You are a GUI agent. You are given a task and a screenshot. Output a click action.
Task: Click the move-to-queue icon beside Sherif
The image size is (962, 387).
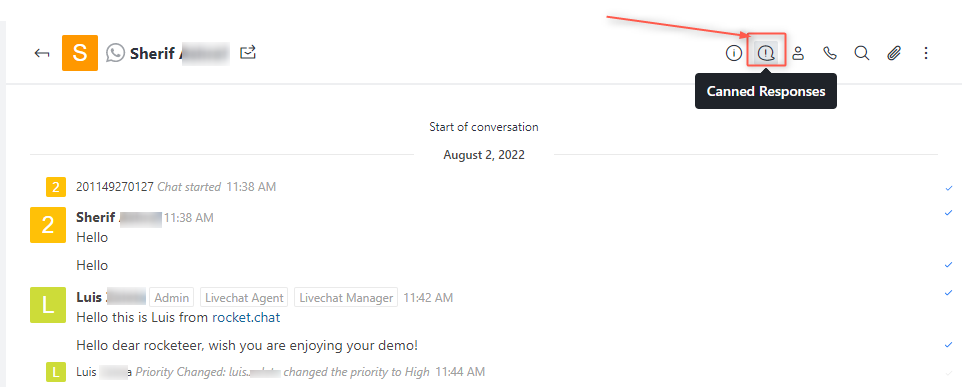tap(248, 53)
